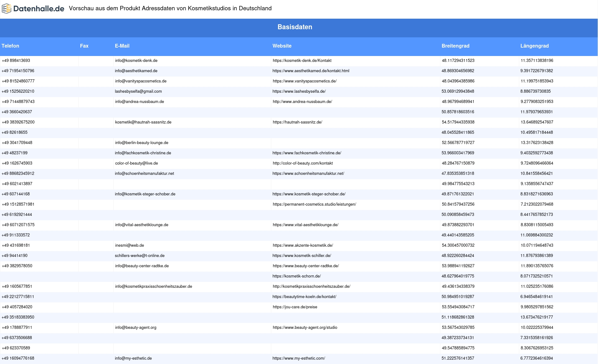
Task: Select email info@beauty-agent.org
Action: (136, 328)
